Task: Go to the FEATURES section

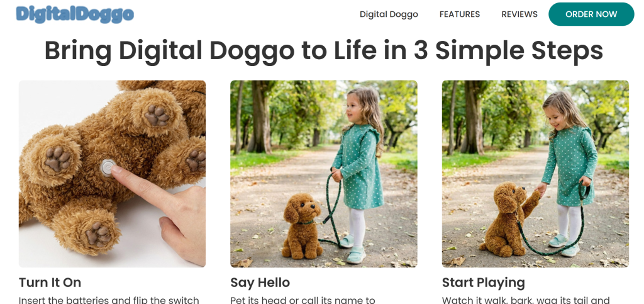Action: [459, 14]
